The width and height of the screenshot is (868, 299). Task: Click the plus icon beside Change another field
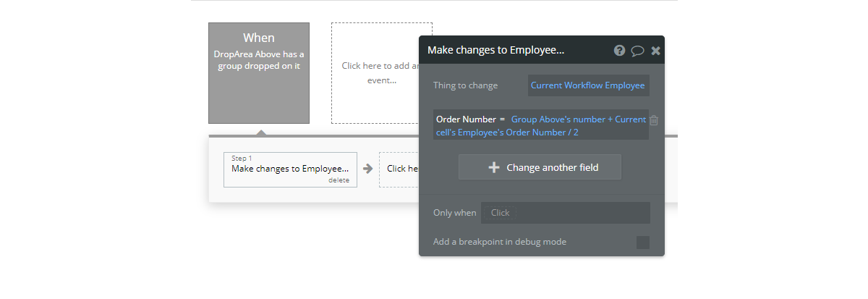[494, 167]
